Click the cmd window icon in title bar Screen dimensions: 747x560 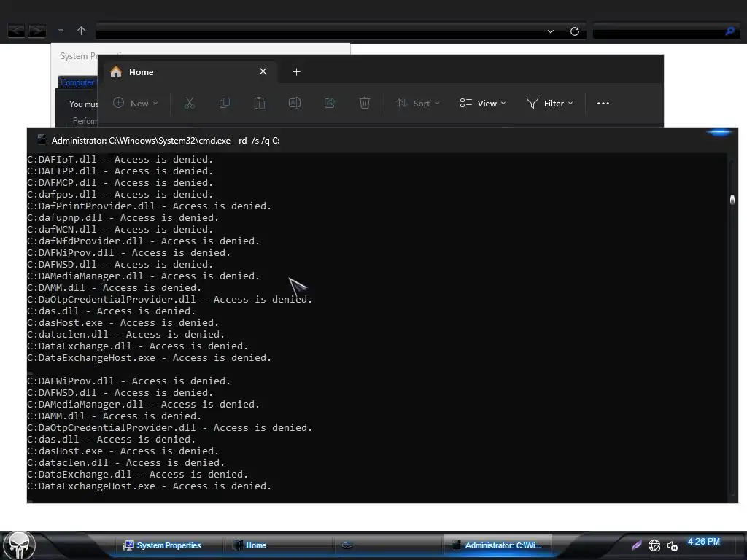pos(42,139)
